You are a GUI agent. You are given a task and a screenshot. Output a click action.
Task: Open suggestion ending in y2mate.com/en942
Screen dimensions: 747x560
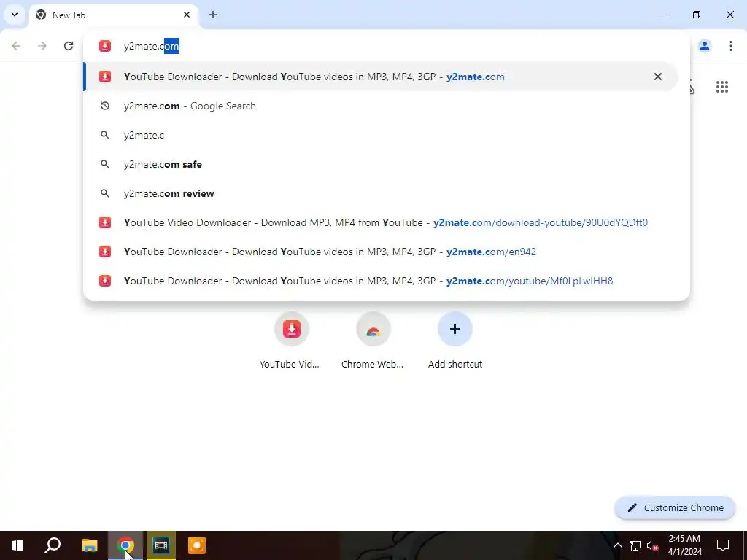(x=380, y=252)
